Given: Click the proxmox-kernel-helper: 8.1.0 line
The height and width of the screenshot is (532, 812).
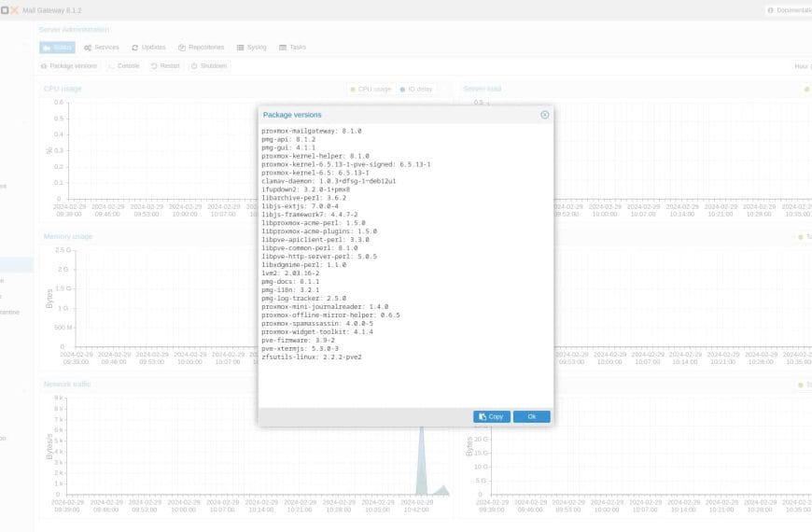Looking at the screenshot, I should 315,156.
